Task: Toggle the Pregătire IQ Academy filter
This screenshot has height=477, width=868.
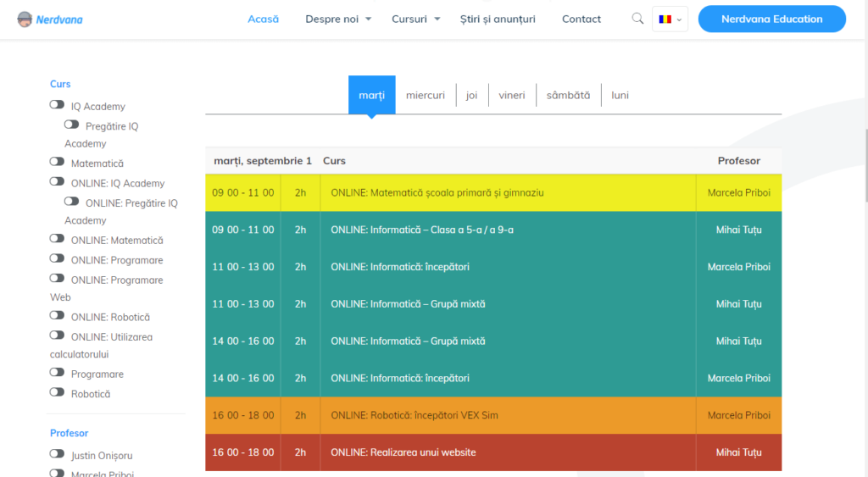Action: (x=71, y=125)
